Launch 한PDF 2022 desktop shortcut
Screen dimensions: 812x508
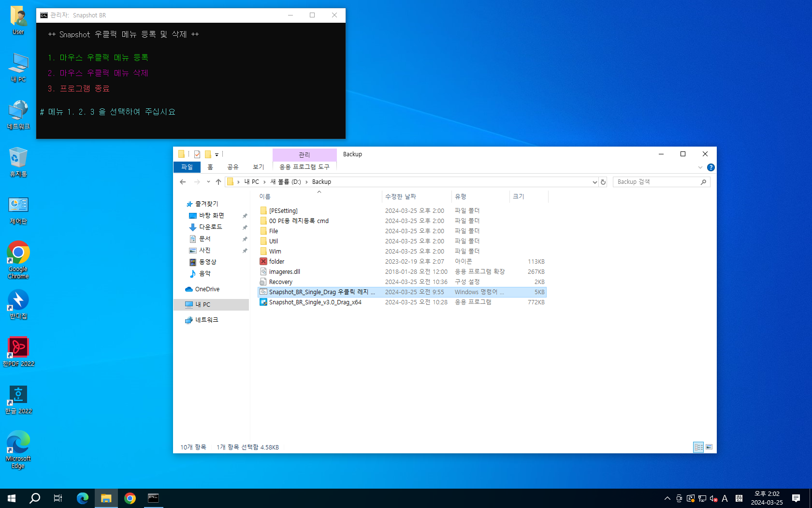18,352
